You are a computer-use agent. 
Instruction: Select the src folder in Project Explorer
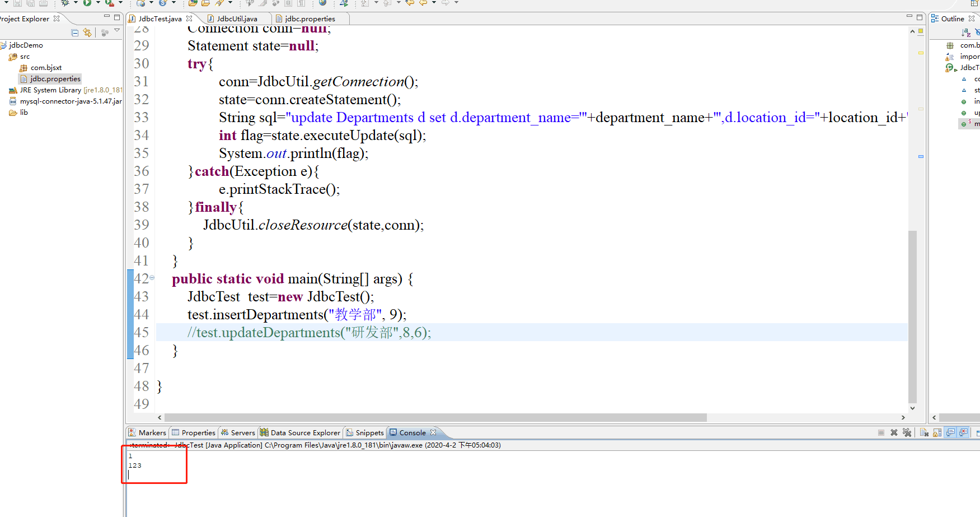pyautogui.click(x=20, y=56)
